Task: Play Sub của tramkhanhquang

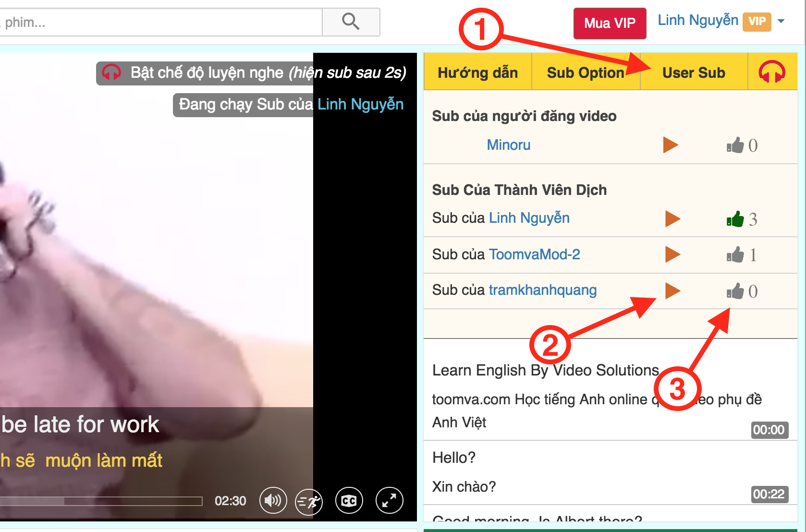Action: pos(672,290)
